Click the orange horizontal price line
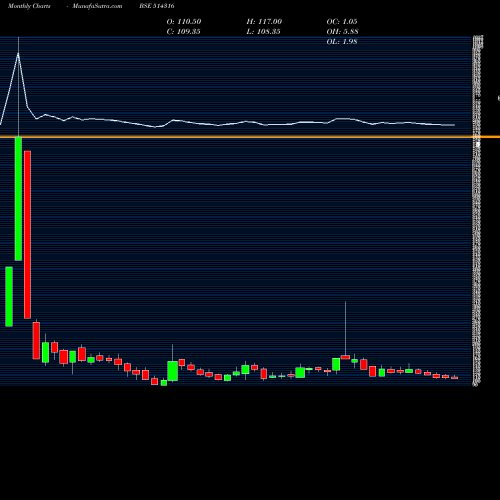This screenshot has height=500, width=500. pyautogui.click(x=250, y=137)
